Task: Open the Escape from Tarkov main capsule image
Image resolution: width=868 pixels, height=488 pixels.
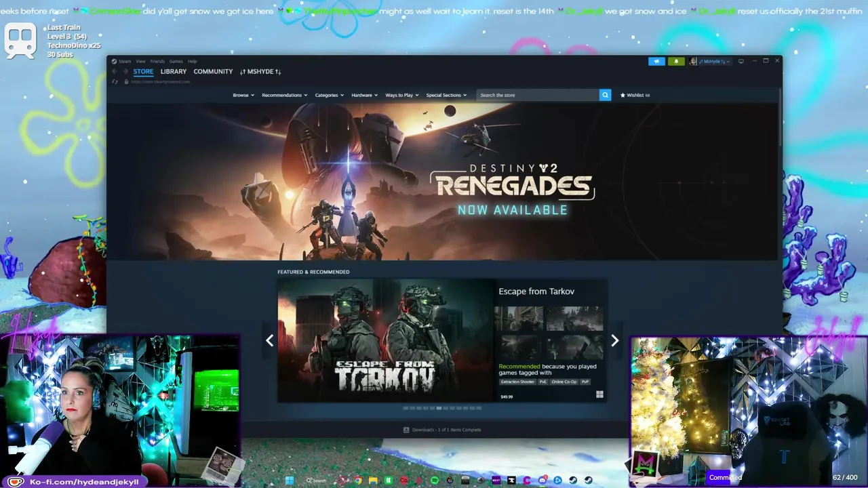Action: tap(385, 340)
